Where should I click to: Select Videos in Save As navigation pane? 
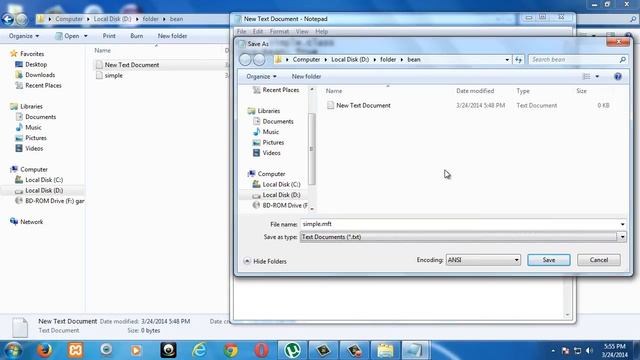(x=267, y=153)
